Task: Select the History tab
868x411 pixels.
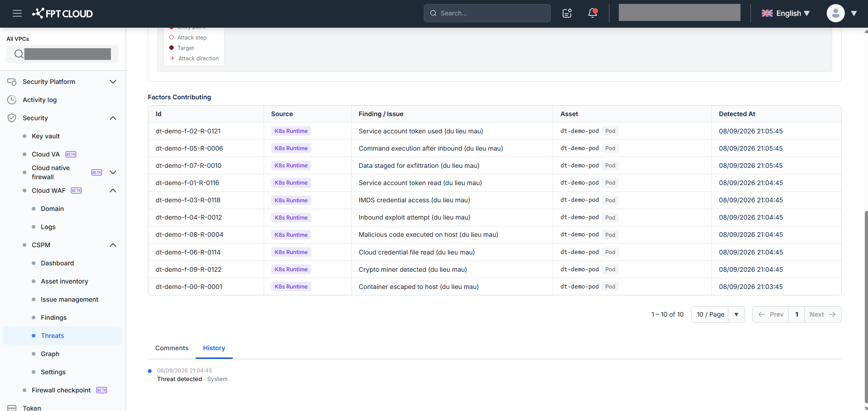Action: 214,348
